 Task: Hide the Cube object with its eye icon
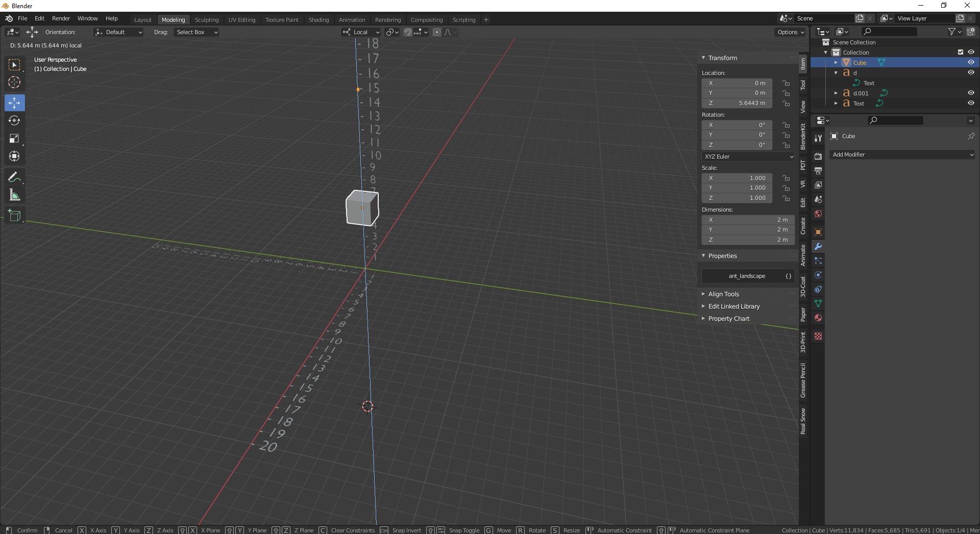pyautogui.click(x=971, y=62)
